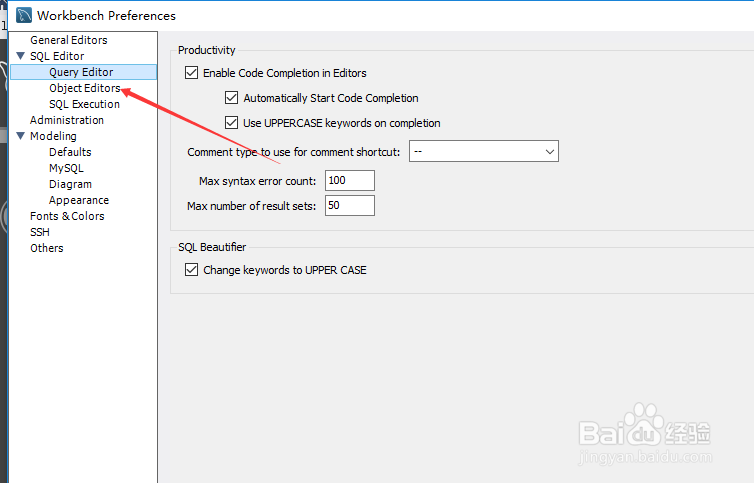The height and width of the screenshot is (483, 754).
Task: Open the Administration preferences page
Action: [x=67, y=120]
